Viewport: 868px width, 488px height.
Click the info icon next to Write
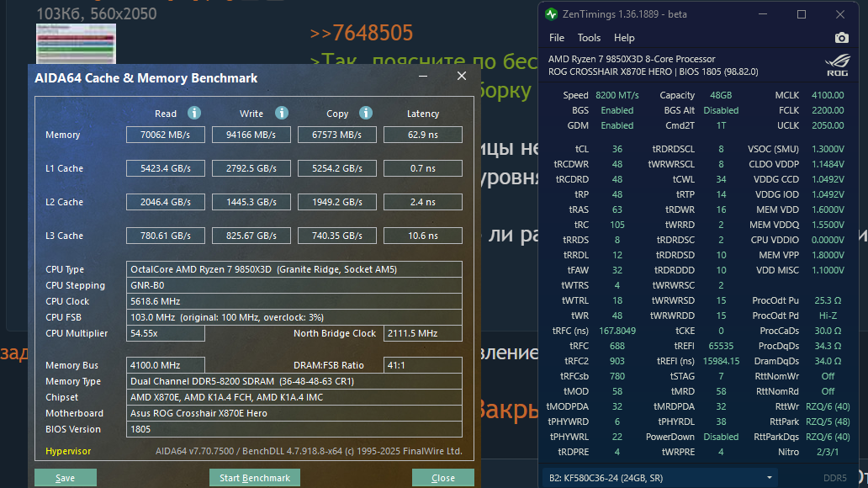(x=281, y=113)
